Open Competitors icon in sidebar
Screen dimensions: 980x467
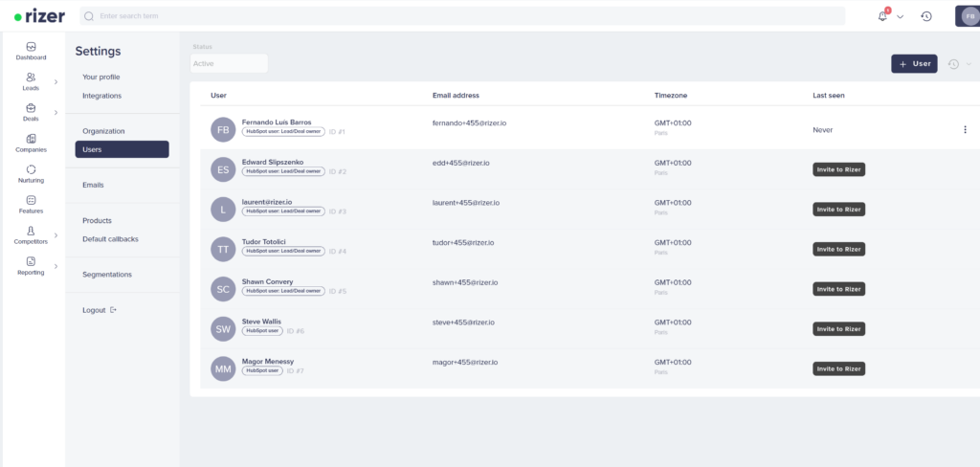tap(31, 232)
